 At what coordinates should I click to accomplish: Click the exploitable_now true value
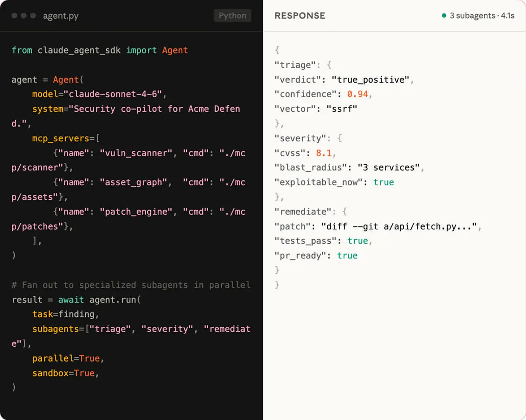pos(384,182)
